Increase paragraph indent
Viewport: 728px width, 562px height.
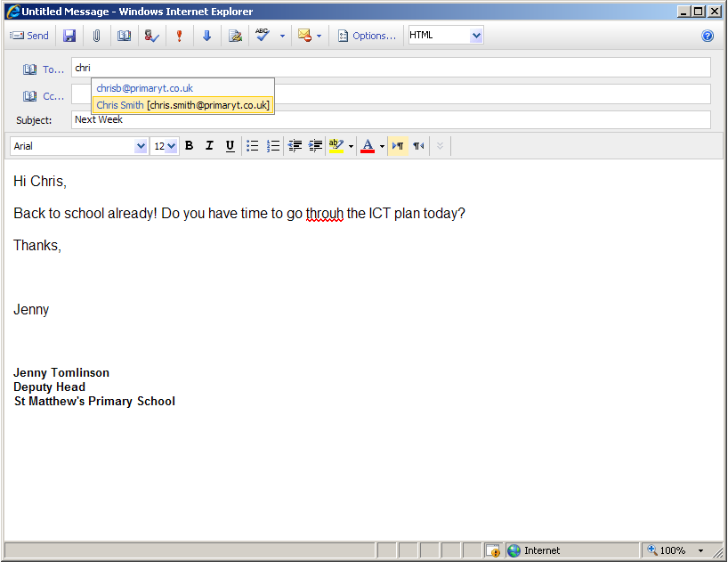(x=315, y=146)
